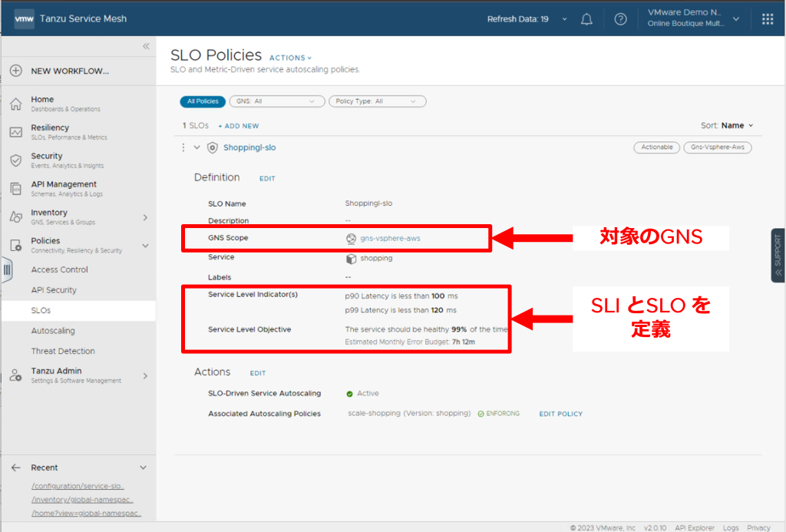The image size is (786, 532).
Task: Click the Resiliency chart icon
Action: 16,132
